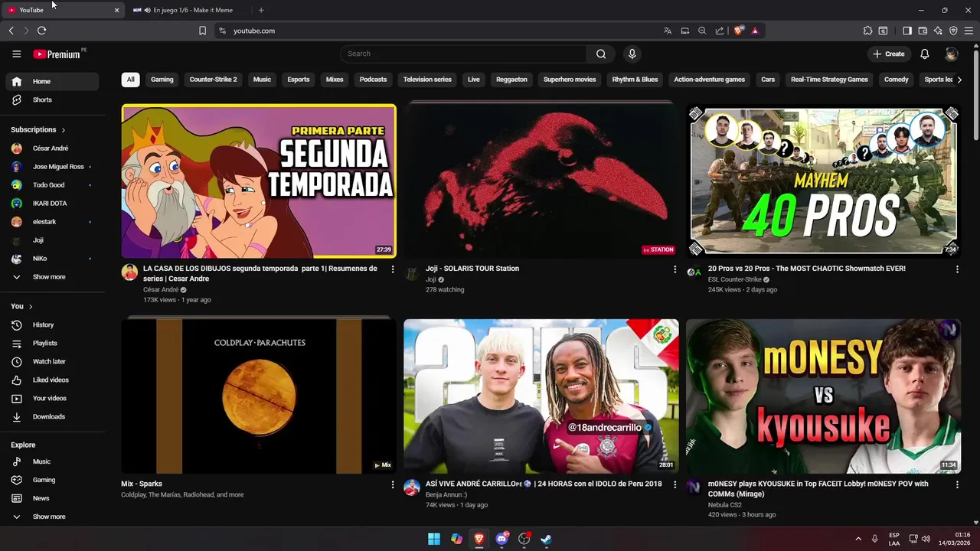Open the account avatar menu
980x551 pixels.
(951, 54)
